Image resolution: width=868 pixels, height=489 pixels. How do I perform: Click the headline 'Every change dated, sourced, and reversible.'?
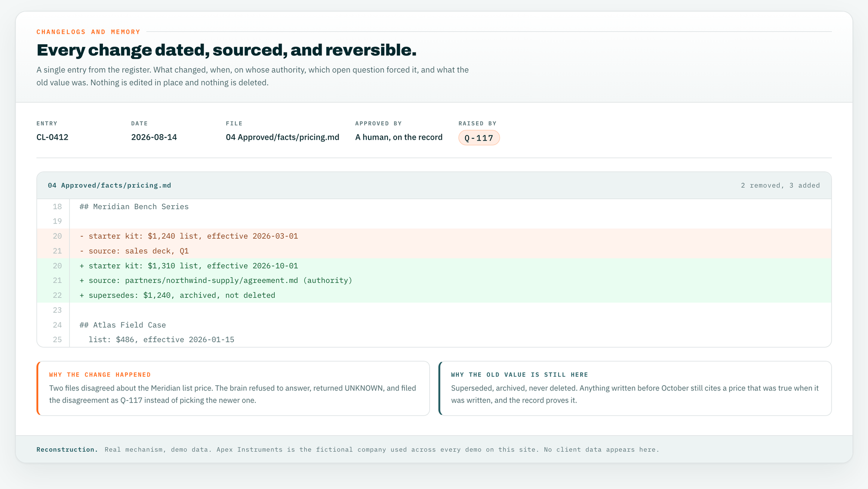click(x=227, y=50)
